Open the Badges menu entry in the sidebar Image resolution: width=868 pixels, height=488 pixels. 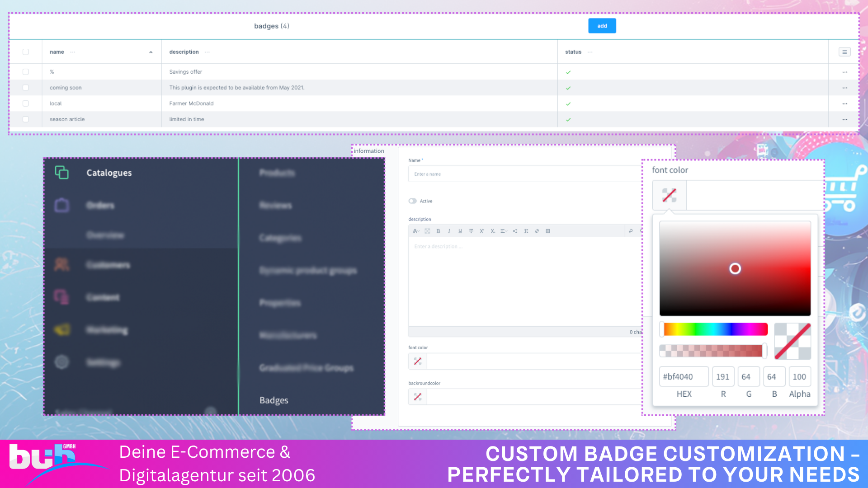click(x=274, y=400)
